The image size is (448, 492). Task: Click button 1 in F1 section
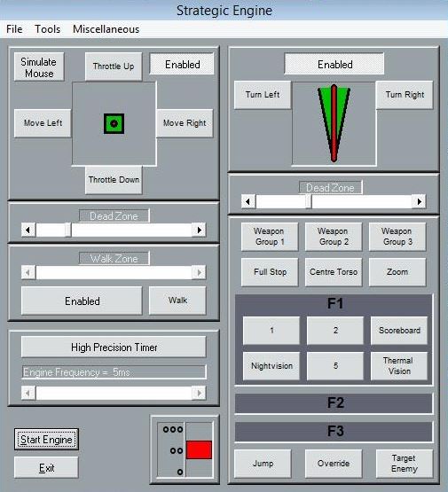(x=271, y=331)
